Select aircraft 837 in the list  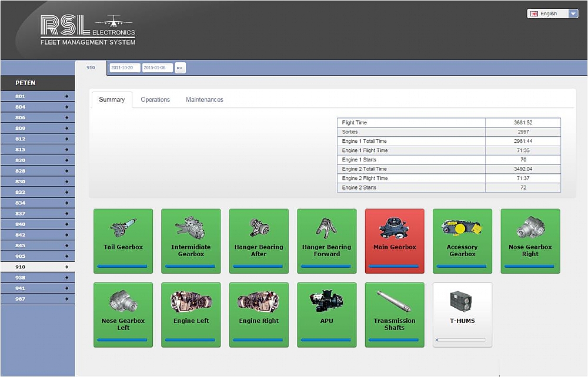coord(38,214)
